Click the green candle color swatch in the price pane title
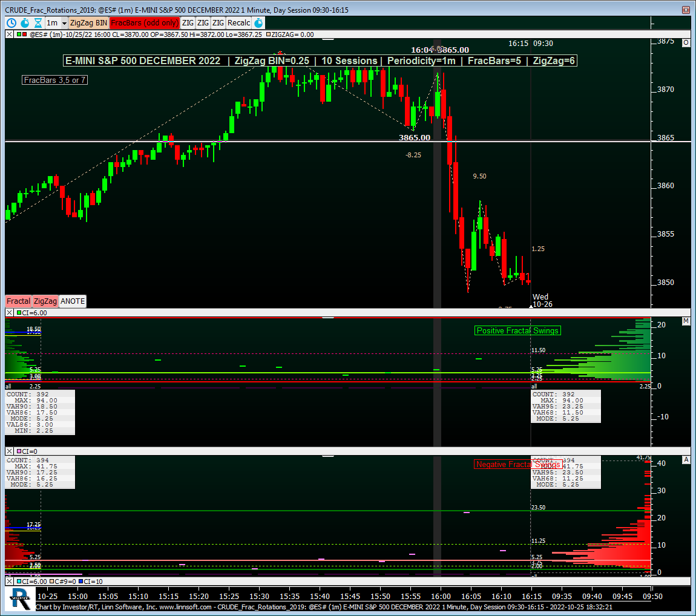The image size is (696, 616). (x=19, y=34)
